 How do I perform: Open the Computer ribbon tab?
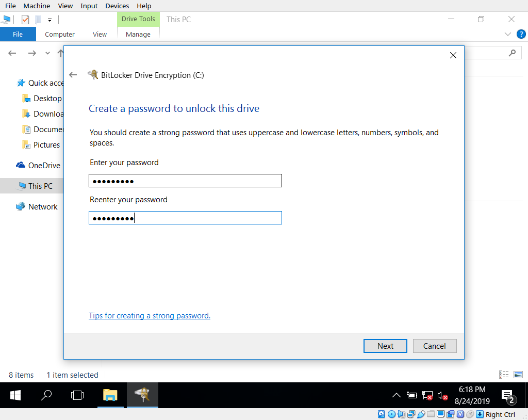coord(60,34)
